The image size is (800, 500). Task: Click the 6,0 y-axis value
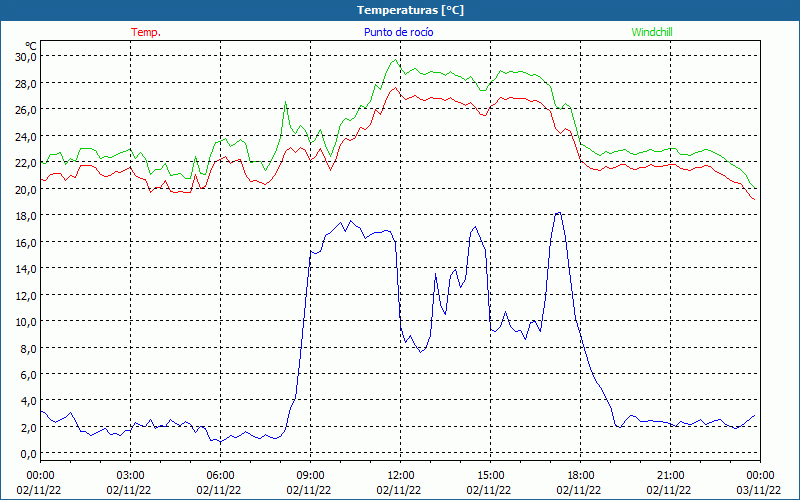[x=28, y=374]
